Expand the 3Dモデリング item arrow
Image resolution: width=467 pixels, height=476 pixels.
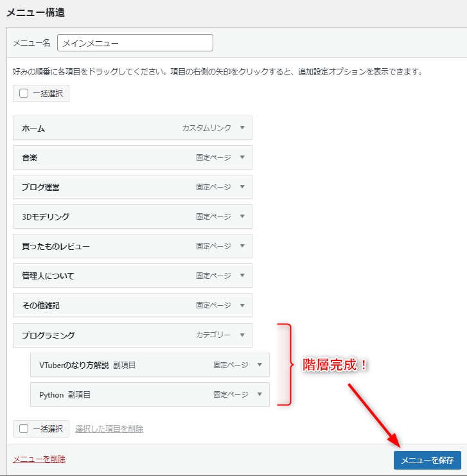[x=242, y=216]
